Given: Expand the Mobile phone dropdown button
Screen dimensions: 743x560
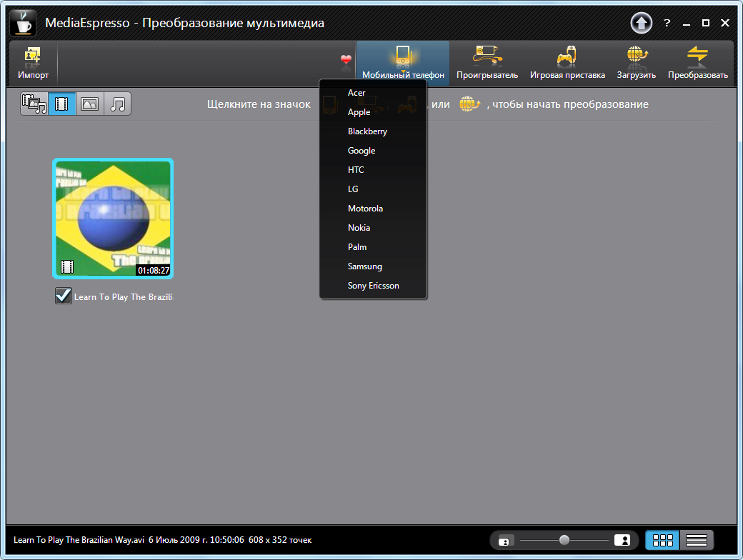Looking at the screenshot, I should click(x=403, y=63).
